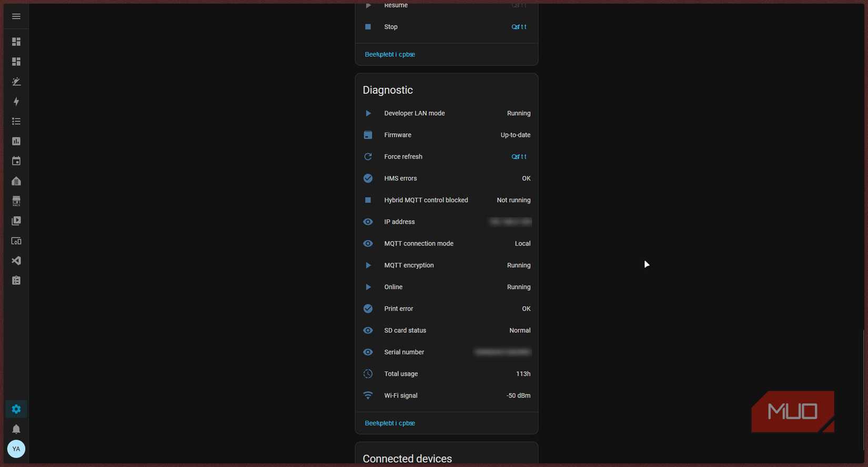Open the Settings gear icon
868x467 pixels.
(x=16, y=409)
